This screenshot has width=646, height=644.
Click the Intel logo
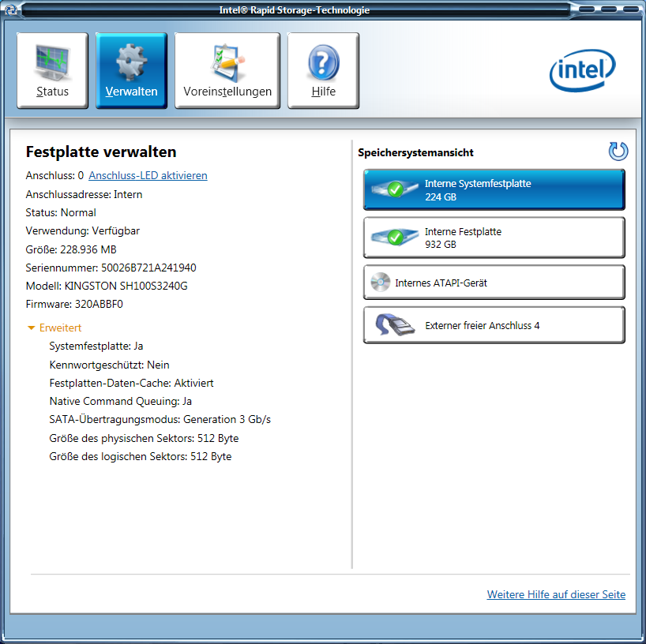[x=583, y=70]
